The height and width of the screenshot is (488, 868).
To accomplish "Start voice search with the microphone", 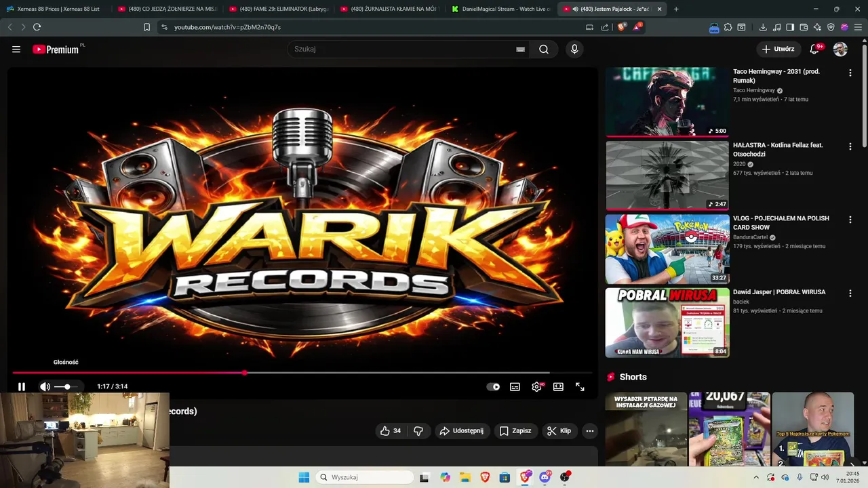I will point(574,49).
